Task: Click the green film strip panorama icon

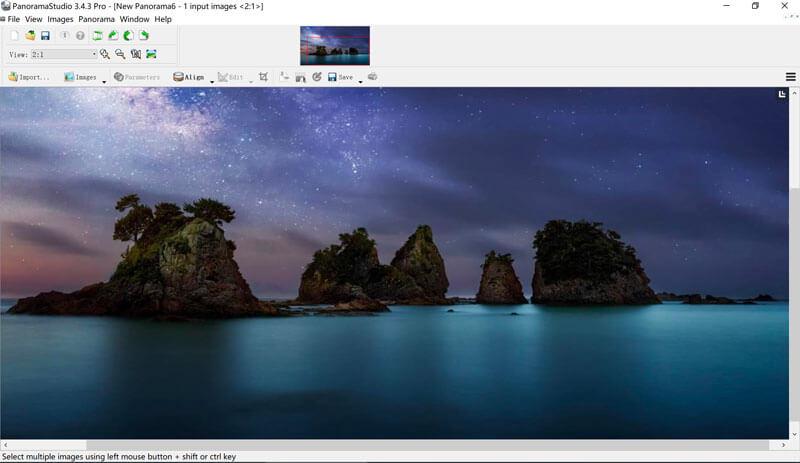Action: 97,35
